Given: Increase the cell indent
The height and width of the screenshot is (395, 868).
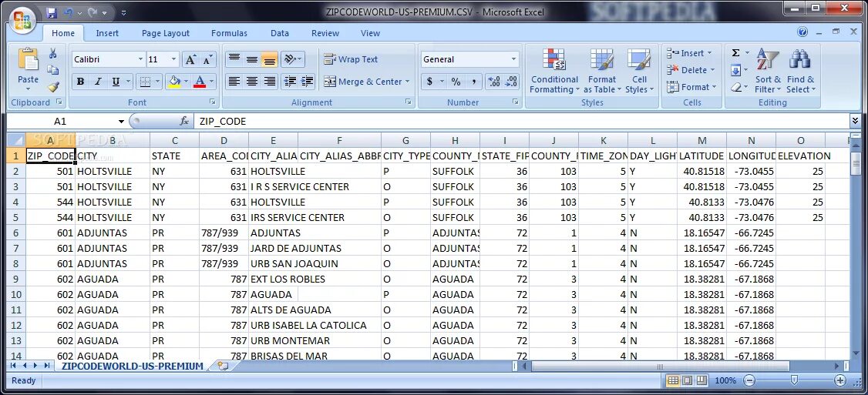Looking at the screenshot, I should pos(307,82).
